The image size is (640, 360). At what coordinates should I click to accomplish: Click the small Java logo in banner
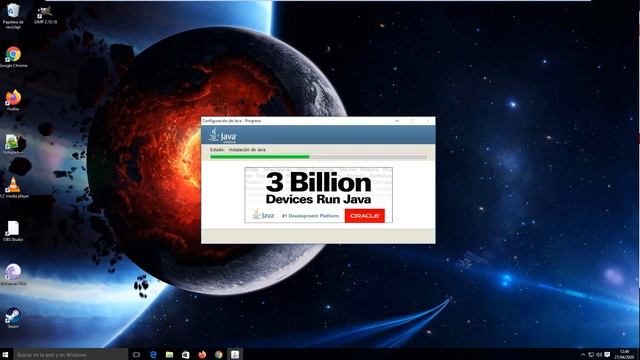263,215
